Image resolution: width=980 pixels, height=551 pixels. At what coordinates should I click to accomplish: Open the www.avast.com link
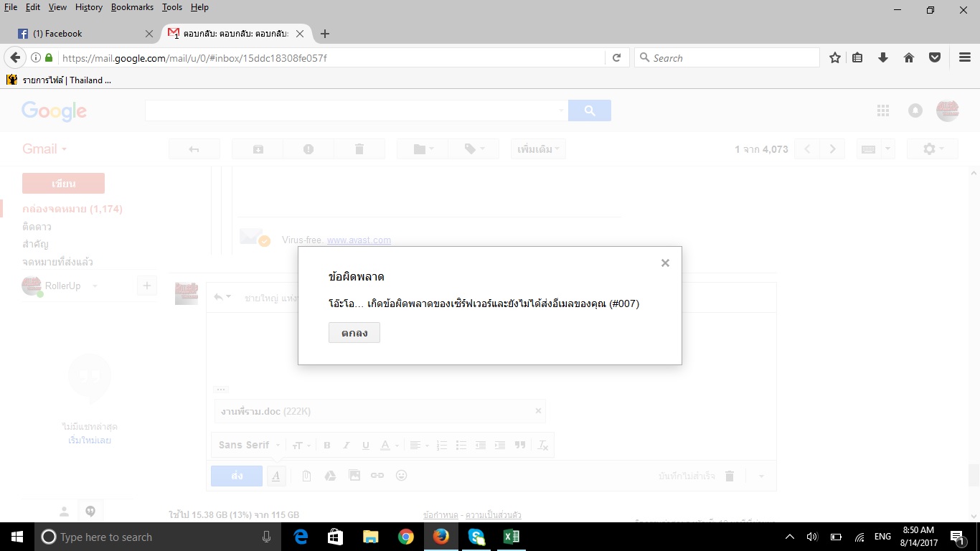click(359, 240)
